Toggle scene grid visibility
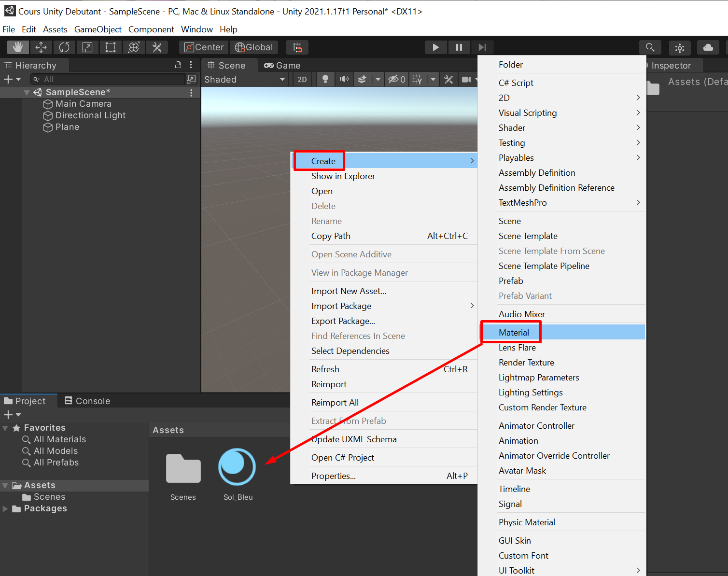The height and width of the screenshot is (576, 728). pyautogui.click(x=418, y=79)
